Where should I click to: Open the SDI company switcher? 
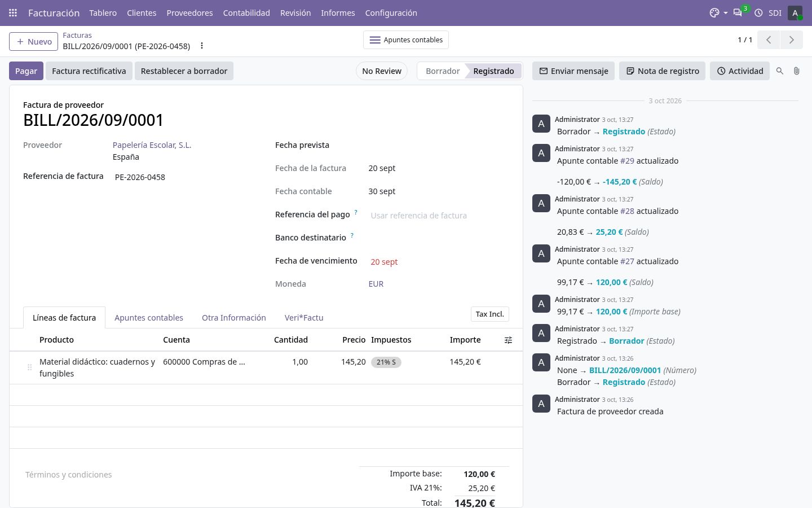775,12
